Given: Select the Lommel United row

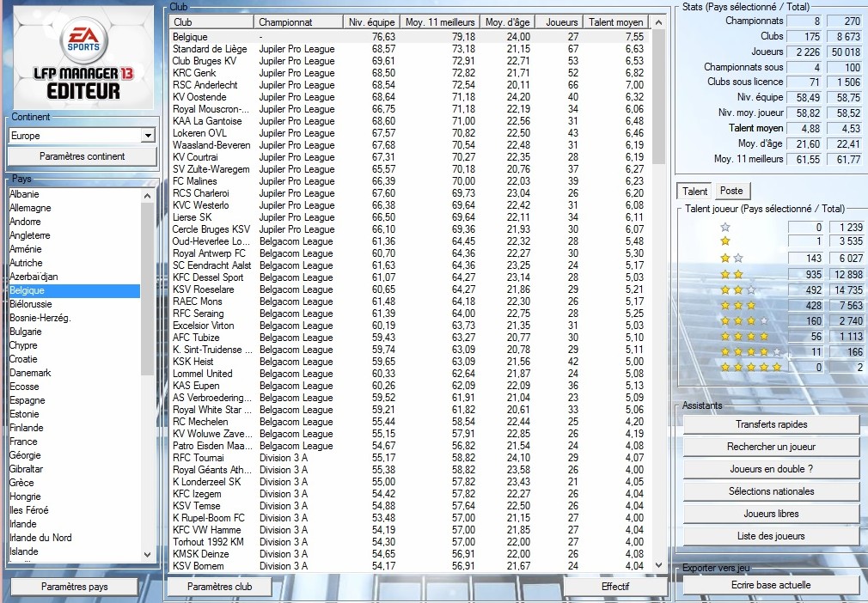Looking at the screenshot, I should point(410,374).
